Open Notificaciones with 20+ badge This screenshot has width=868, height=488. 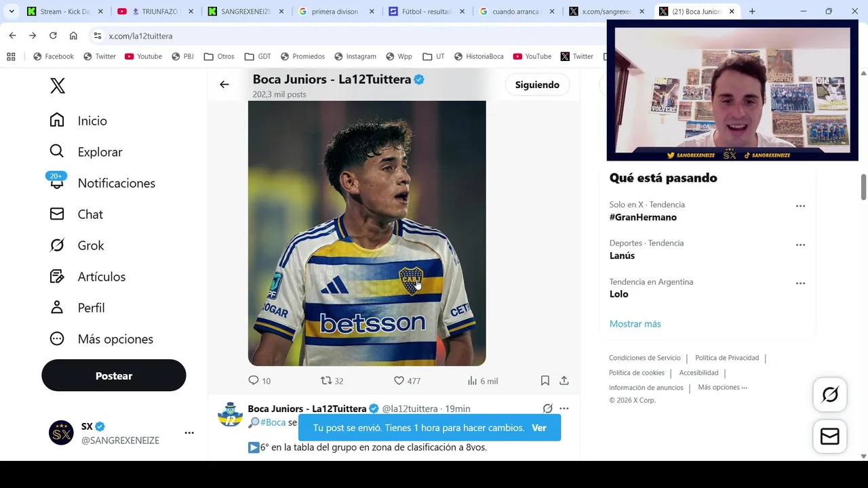pyautogui.click(x=102, y=183)
